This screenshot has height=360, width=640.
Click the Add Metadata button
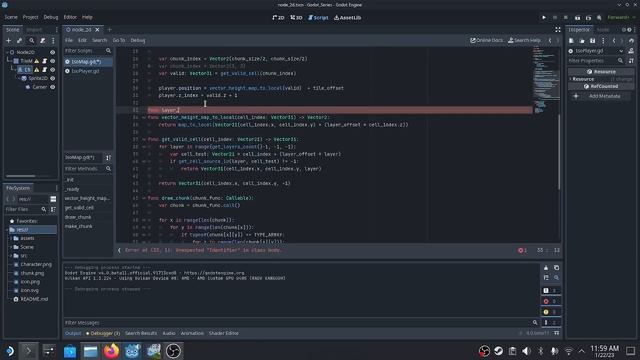pos(601,96)
